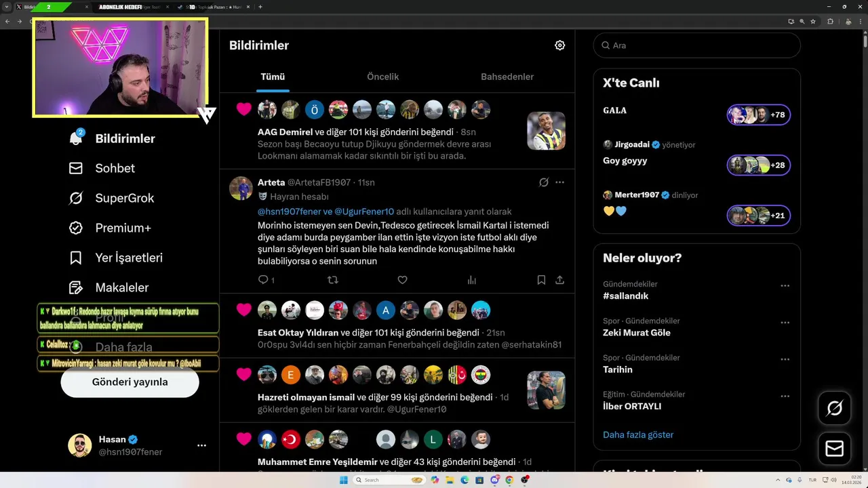Open browser extensions puzzle icon
Viewport: 868px width, 488px height.
point(830,21)
